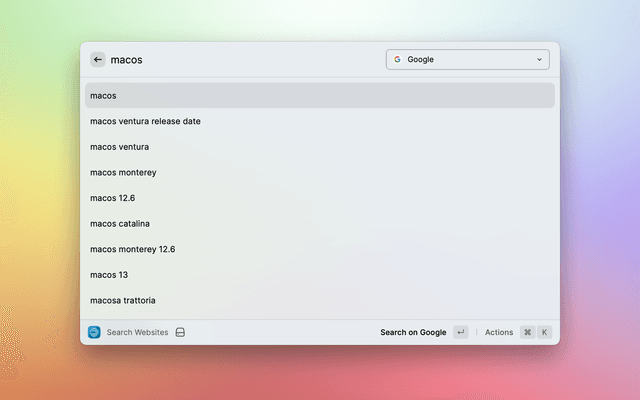Open the Google search engine dropdown
This screenshot has width=640, height=400.
[x=467, y=60]
